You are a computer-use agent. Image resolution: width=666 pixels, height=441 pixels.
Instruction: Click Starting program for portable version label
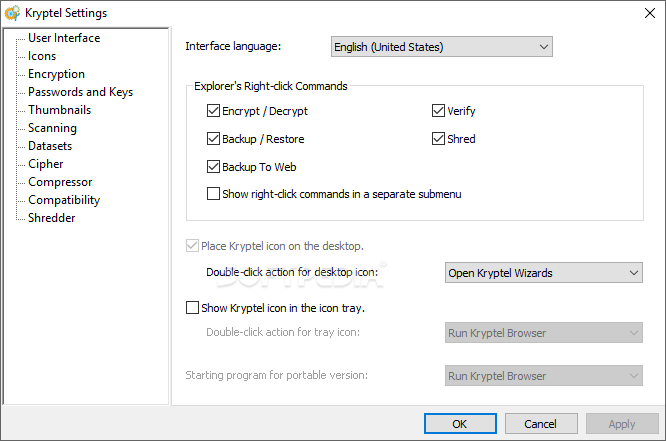pyautogui.click(x=277, y=376)
